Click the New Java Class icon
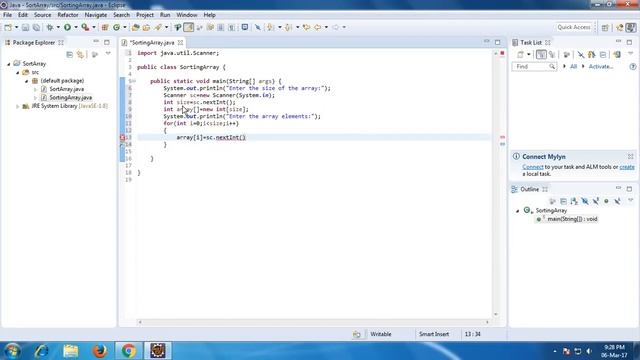The image size is (640, 360). (117, 27)
